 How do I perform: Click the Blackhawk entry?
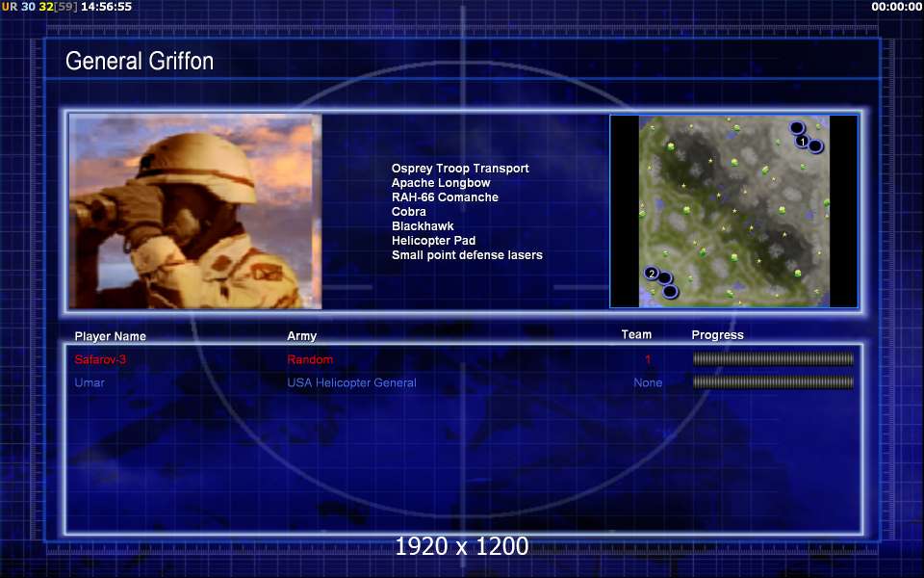tap(423, 225)
